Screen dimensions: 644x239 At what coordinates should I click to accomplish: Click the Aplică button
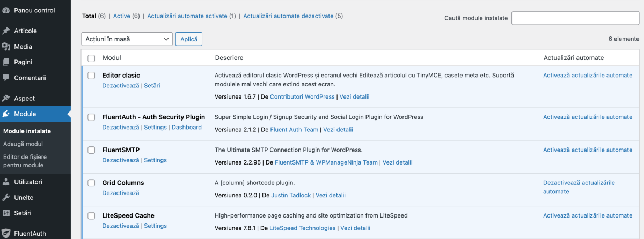click(x=189, y=39)
